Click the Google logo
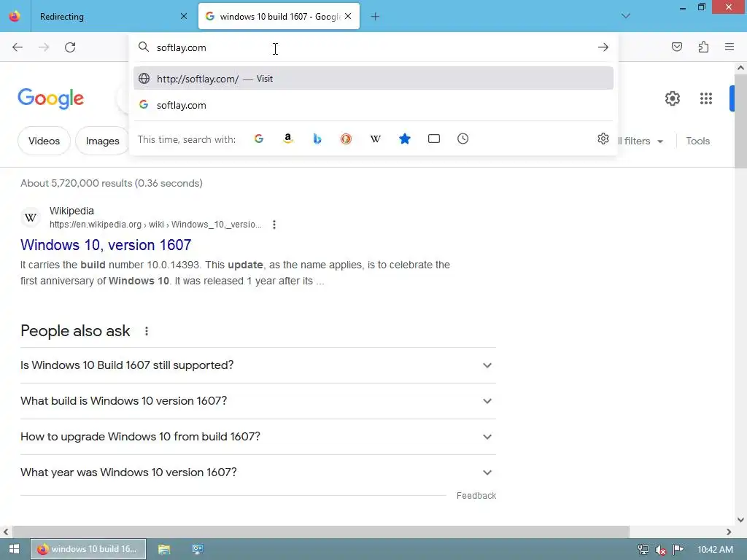This screenshot has height=560, width=747. (51, 98)
